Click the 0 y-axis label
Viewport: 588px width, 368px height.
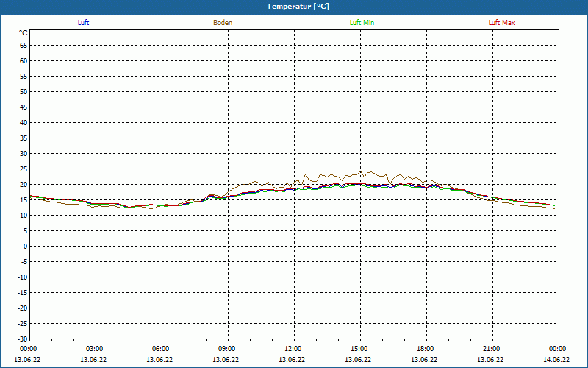click(26, 247)
